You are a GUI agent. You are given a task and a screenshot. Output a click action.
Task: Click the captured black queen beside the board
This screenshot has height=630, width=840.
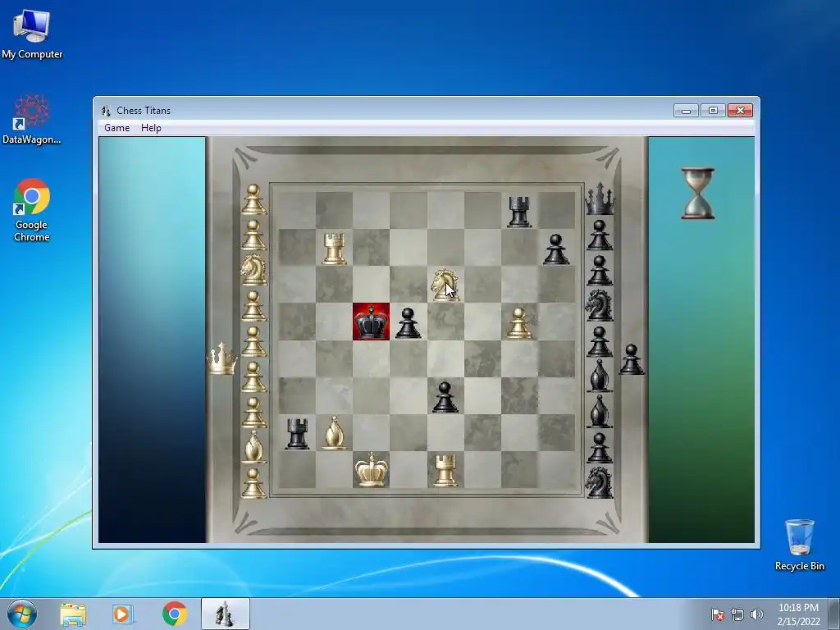click(600, 199)
